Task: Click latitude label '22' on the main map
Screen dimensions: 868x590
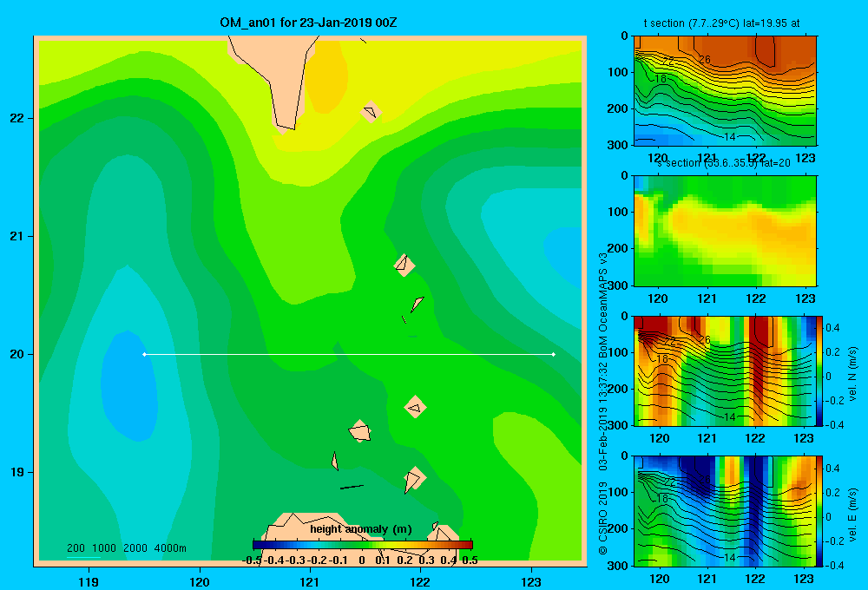Action: [x=17, y=118]
